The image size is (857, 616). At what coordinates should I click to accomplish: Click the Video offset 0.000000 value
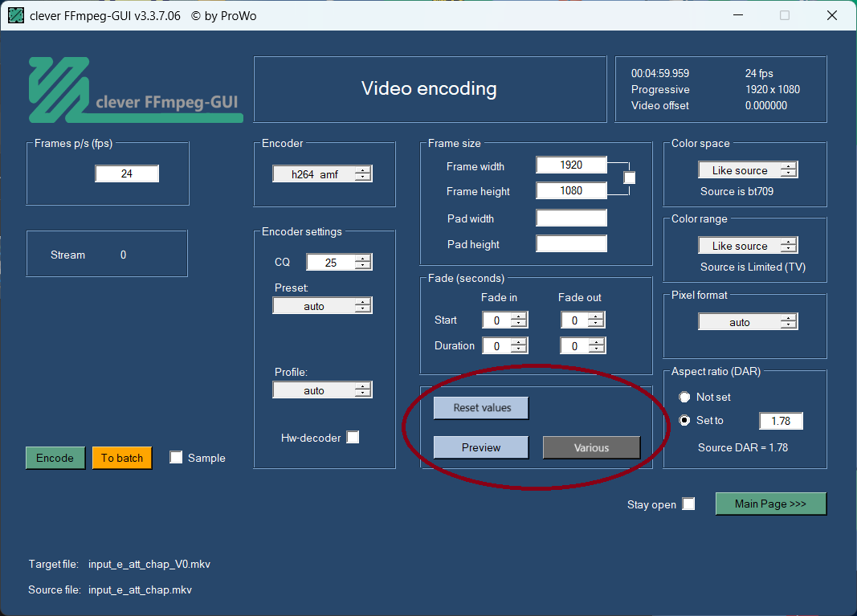[x=765, y=105]
